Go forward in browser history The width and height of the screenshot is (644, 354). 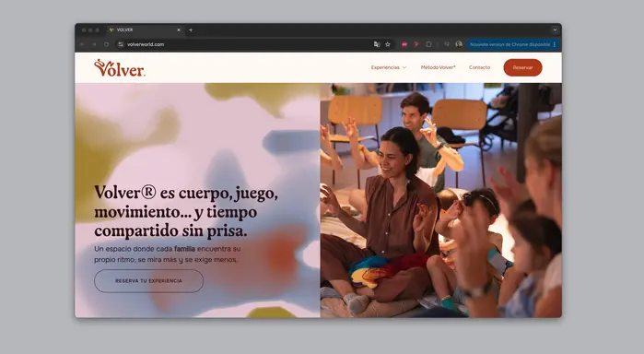94,44
